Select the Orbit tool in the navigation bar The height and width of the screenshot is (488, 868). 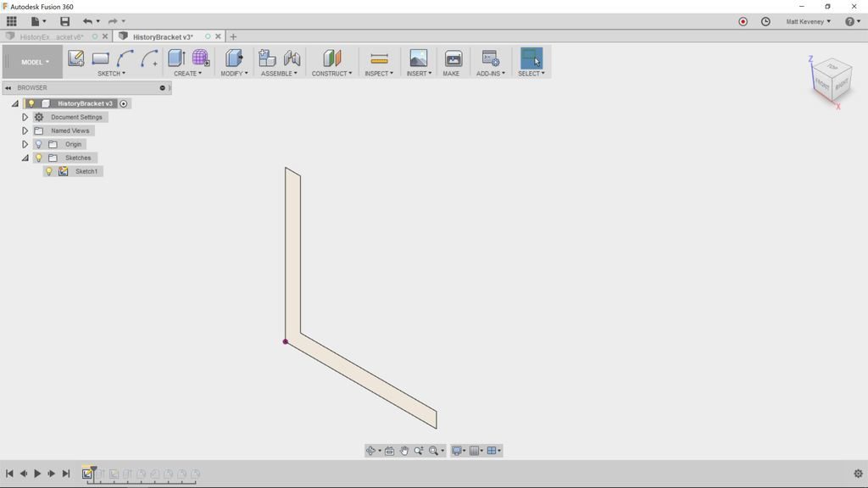pos(370,450)
